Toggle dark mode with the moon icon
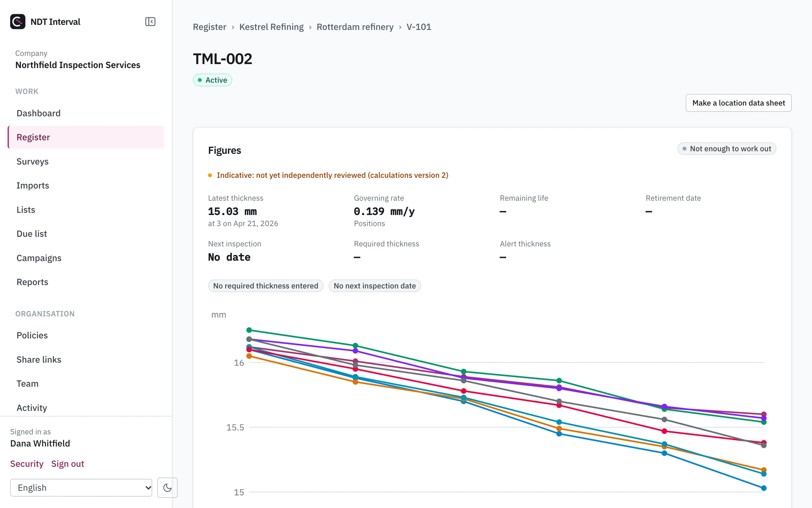 point(167,488)
